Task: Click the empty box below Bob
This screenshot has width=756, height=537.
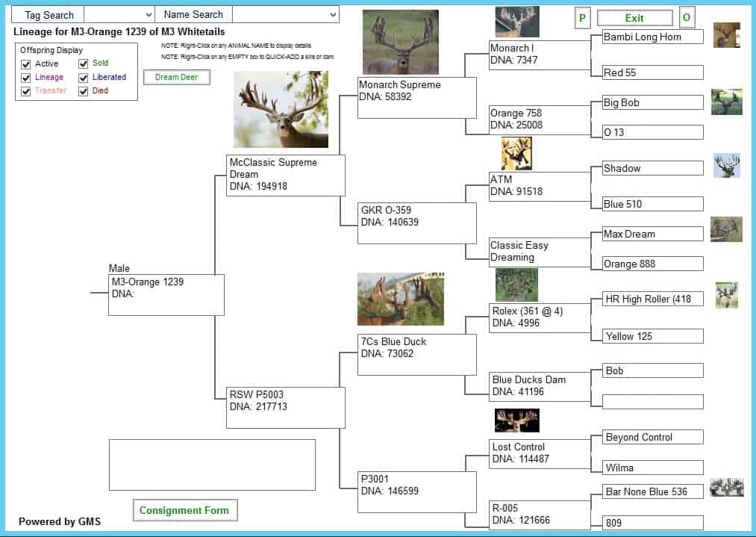Action: coord(652,402)
